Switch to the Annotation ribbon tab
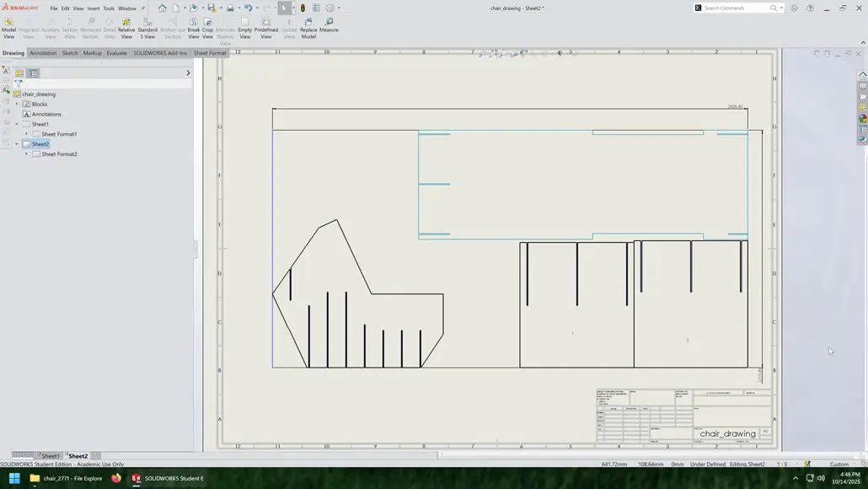This screenshot has width=868, height=489. [43, 52]
